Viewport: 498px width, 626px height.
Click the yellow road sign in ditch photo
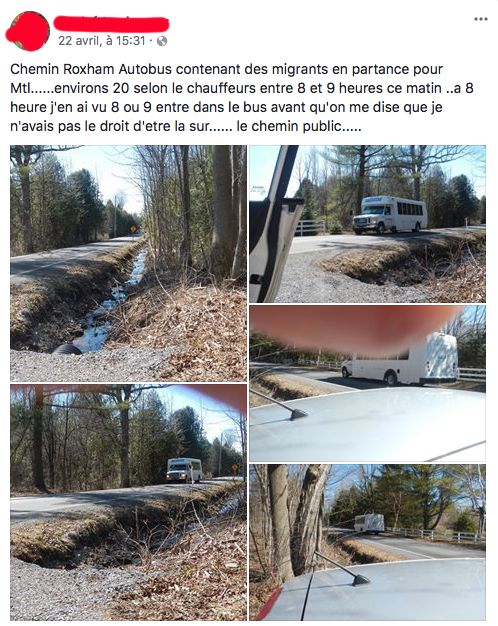tap(133, 230)
